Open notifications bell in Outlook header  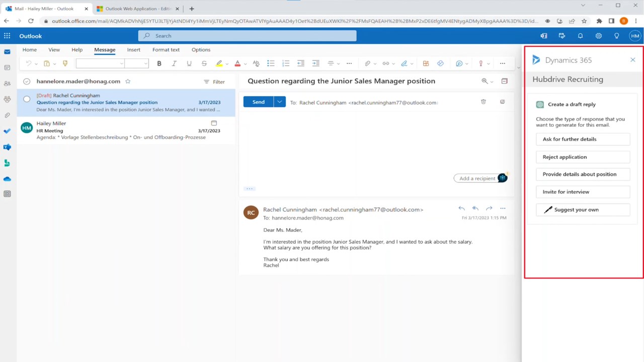pos(580,36)
